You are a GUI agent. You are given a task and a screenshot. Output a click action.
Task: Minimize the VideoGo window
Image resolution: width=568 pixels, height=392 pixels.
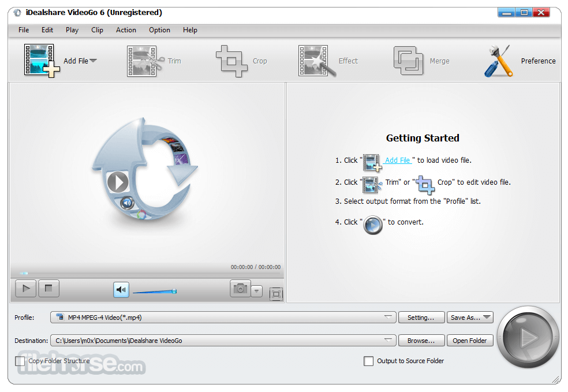tap(507, 13)
